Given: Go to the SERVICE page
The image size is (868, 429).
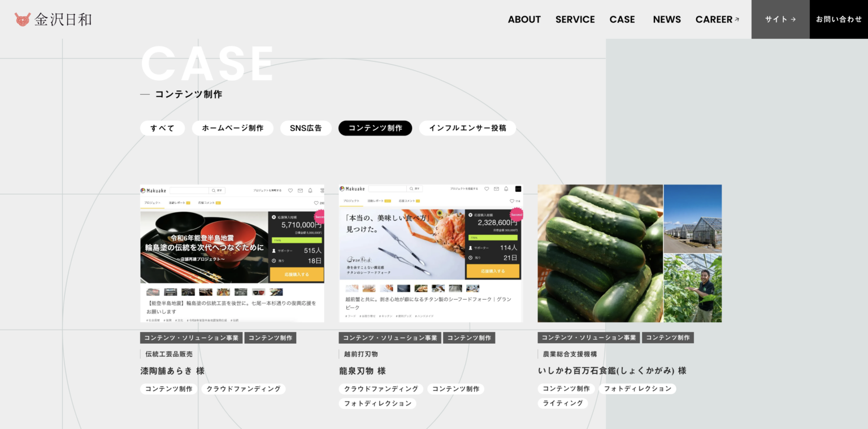Looking at the screenshot, I should click(x=575, y=19).
